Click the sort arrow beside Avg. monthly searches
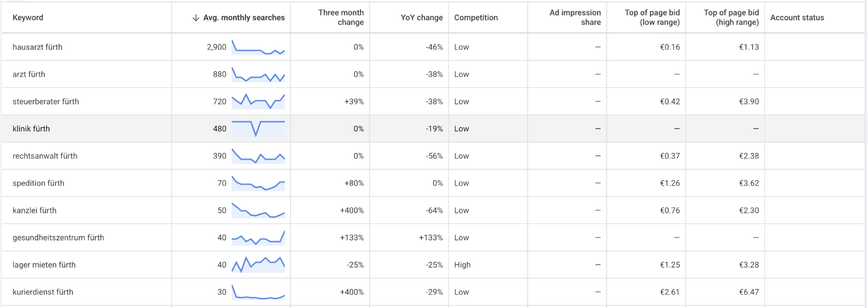Screen dimensions: 868x308 196,18
